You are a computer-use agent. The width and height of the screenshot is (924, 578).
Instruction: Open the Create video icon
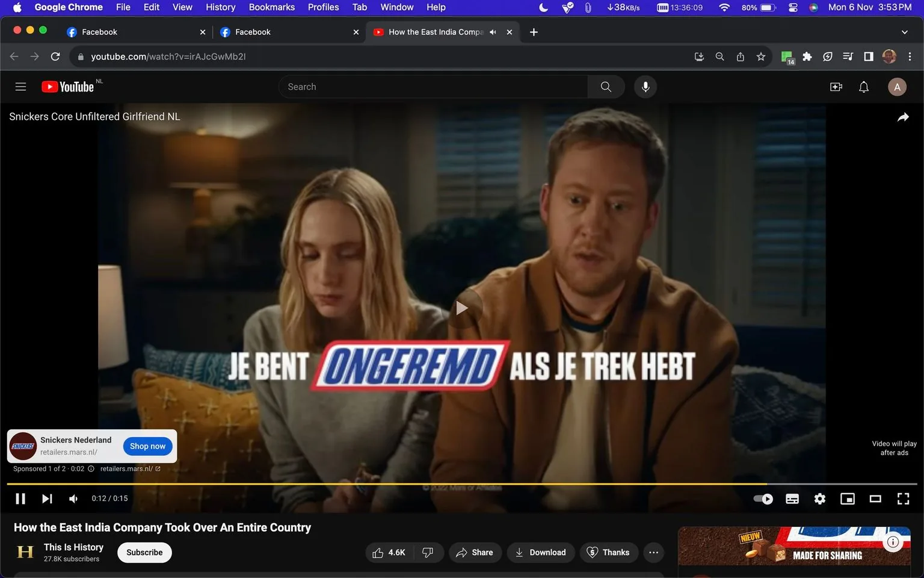[x=836, y=86]
